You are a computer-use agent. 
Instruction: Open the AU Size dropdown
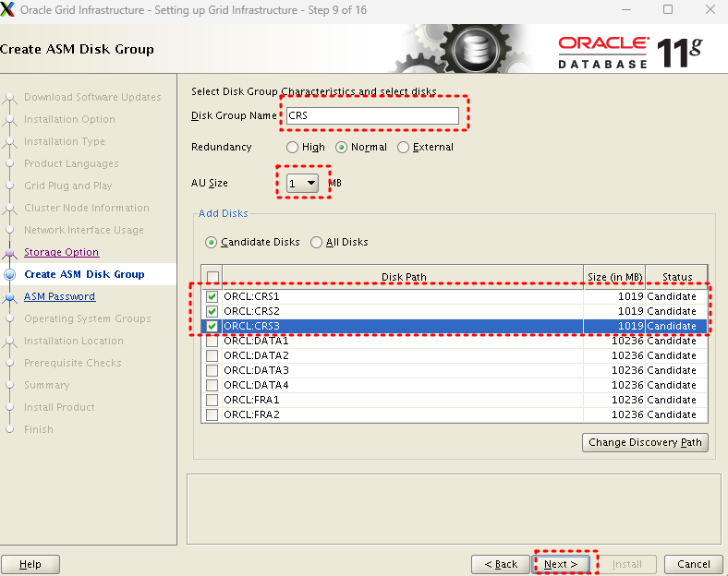[x=302, y=183]
